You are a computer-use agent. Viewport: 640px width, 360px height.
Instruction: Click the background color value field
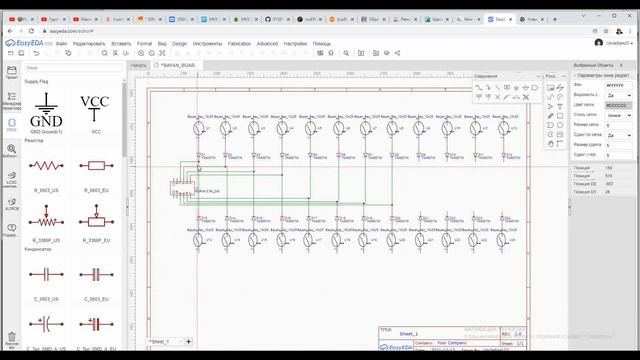tap(618, 85)
